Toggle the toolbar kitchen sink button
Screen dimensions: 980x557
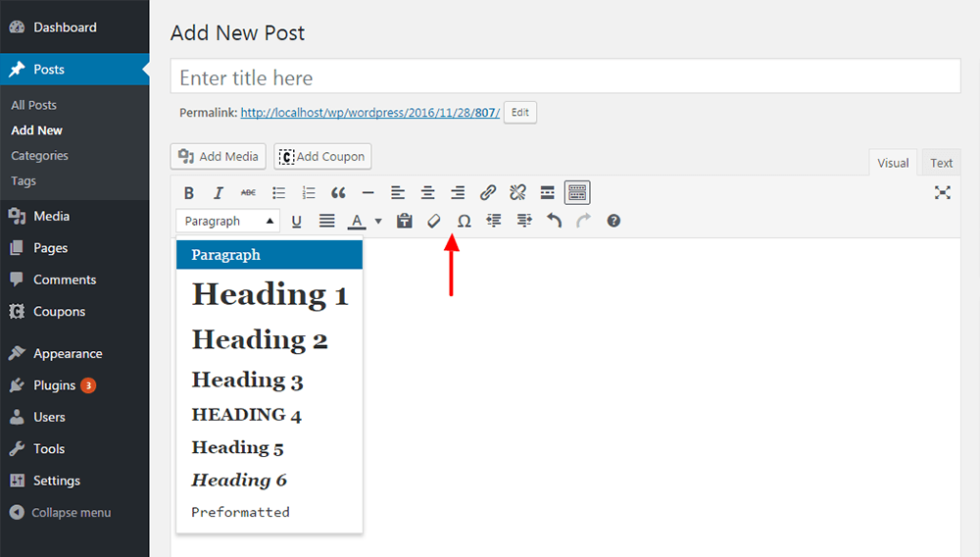(x=577, y=193)
